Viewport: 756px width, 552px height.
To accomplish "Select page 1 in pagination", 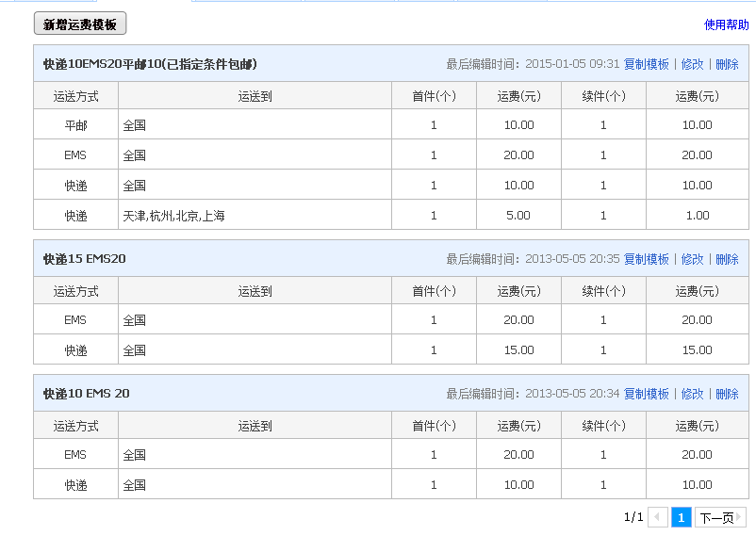I will tap(682, 517).
